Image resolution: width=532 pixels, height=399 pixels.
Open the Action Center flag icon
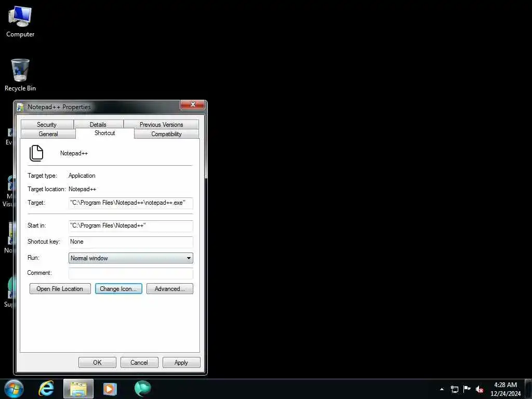pyautogui.click(x=467, y=389)
